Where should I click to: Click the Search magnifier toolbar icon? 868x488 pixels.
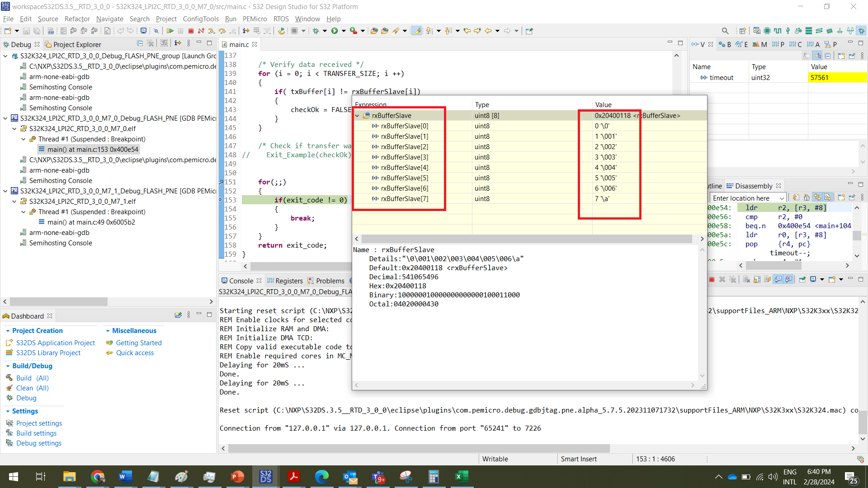(x=725, y=31)
